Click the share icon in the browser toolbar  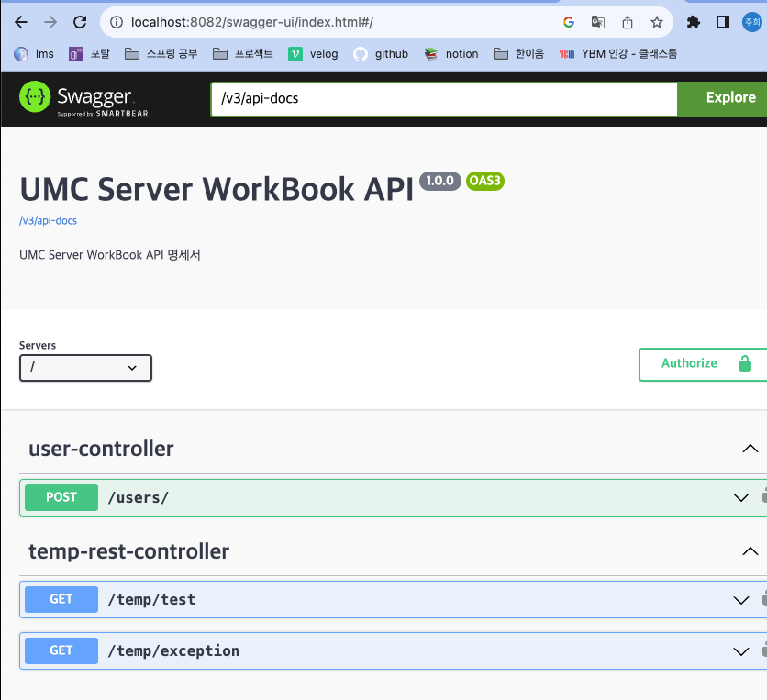tap(627, 20)
